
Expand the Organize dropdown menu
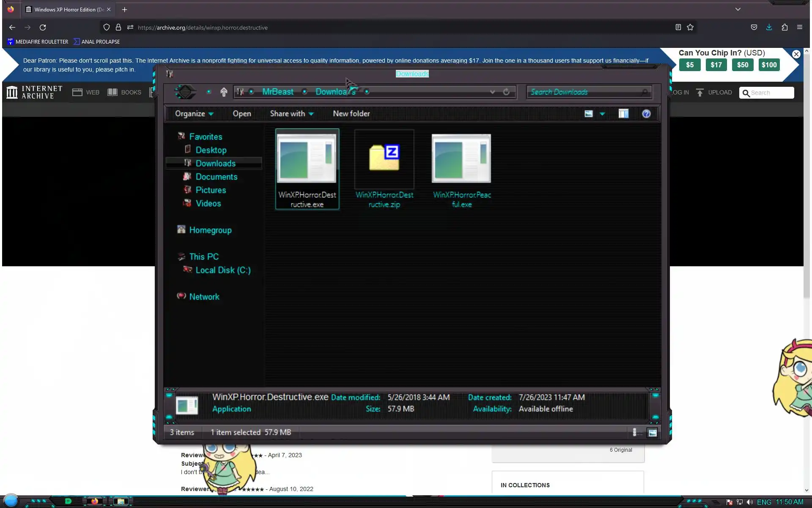[194, 113]
